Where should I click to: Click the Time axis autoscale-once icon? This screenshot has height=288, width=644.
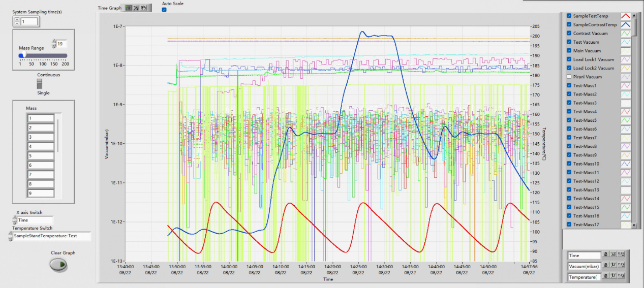(x=614, y=254)
